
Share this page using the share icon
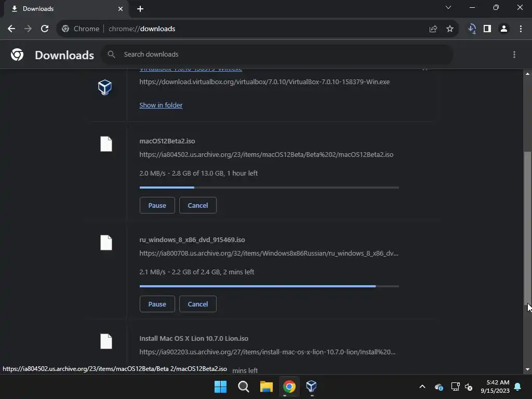coord(433,29)
